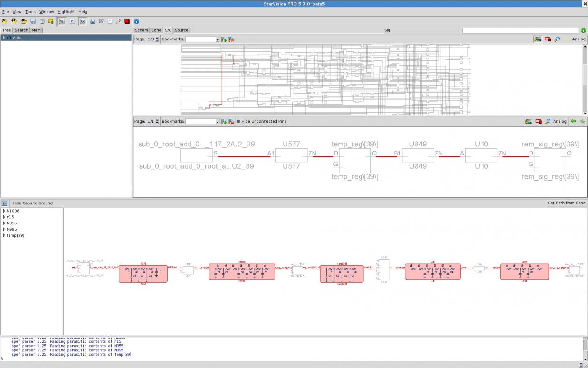This screenshot has width=588, height=368.
Task: Toggle the RC parasitic toolbar button
Action: coord(83,21)
